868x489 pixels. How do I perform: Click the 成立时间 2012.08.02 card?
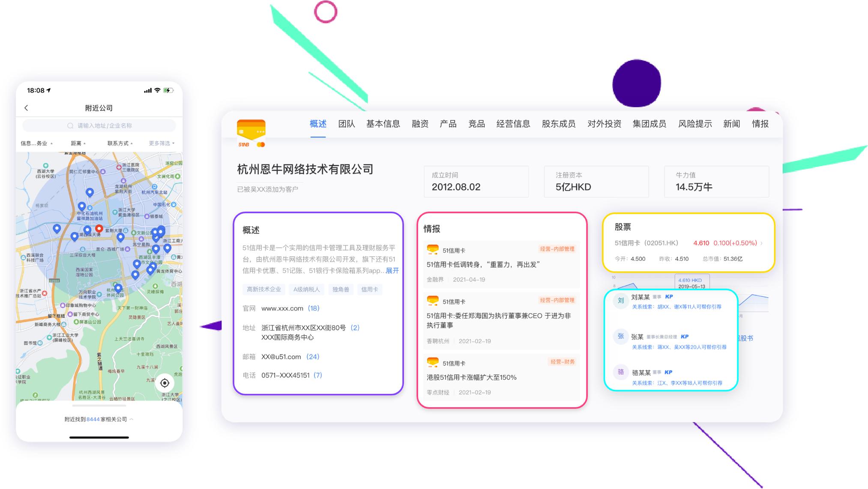click(x=476, y=182)
